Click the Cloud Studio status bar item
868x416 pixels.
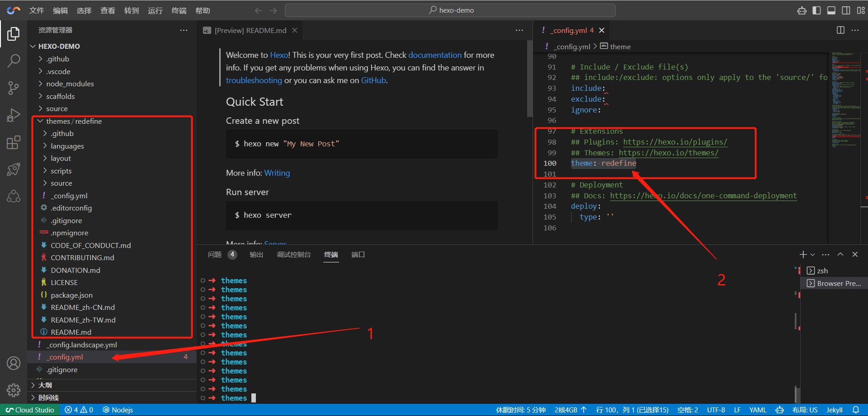(30, 410)
